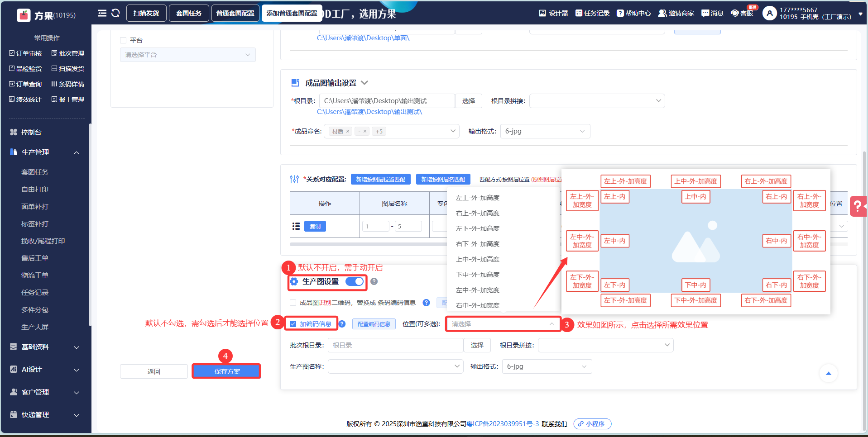Click the 控制台 dashboard icon
This screenshot has width=868, height=437.
point(14,132)
